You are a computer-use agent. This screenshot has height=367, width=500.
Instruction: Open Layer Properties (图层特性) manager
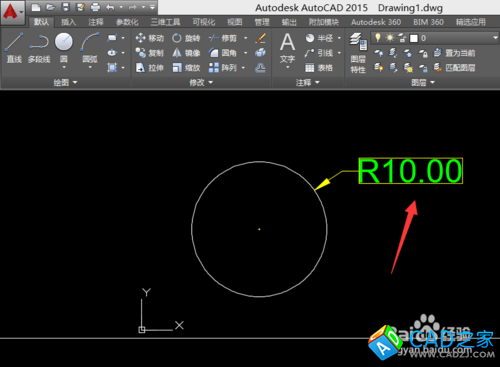click(358, 53)
